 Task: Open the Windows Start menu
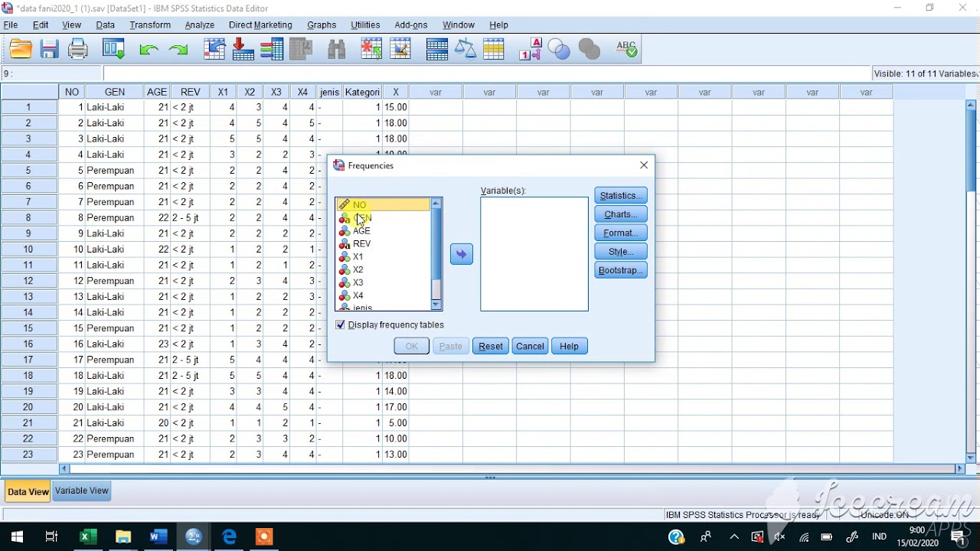coord(17,537)
